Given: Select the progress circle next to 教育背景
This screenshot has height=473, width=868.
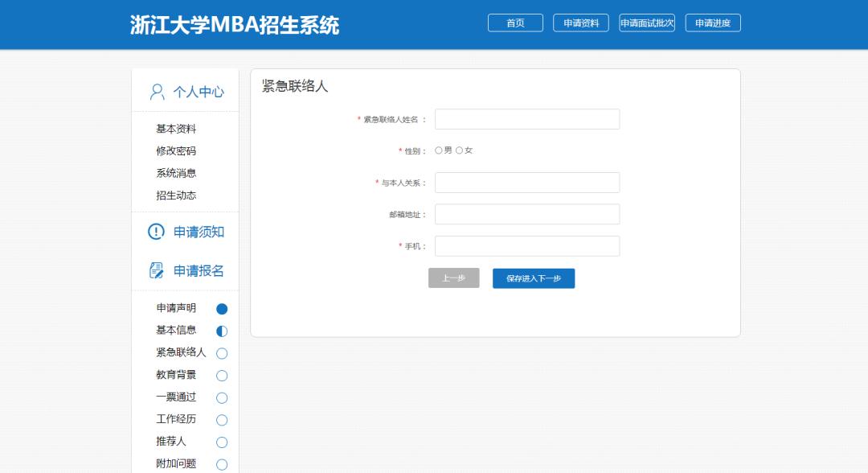Looking at the screenshot, I should (x=222, y=375).
